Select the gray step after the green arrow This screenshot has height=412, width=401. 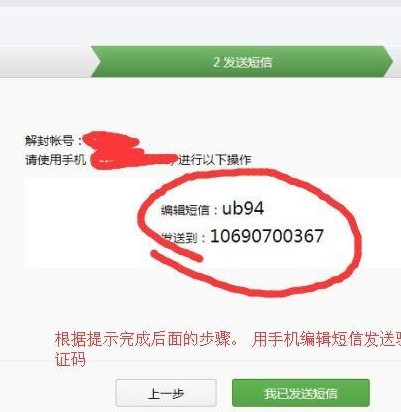(395, 62)
